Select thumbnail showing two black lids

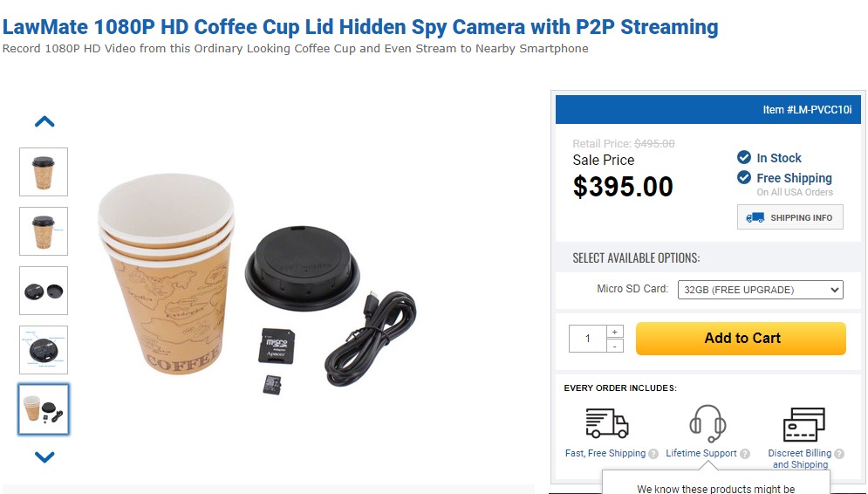44,291
